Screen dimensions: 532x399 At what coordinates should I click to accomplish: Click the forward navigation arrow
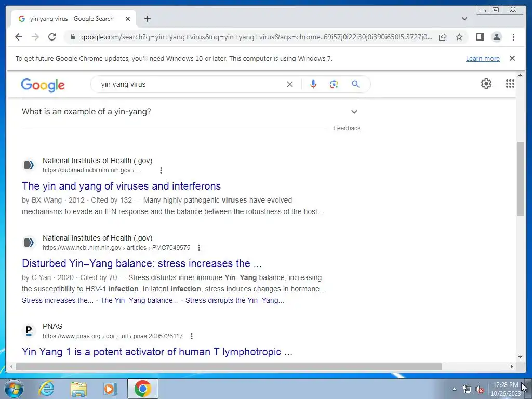coord(35,37)
